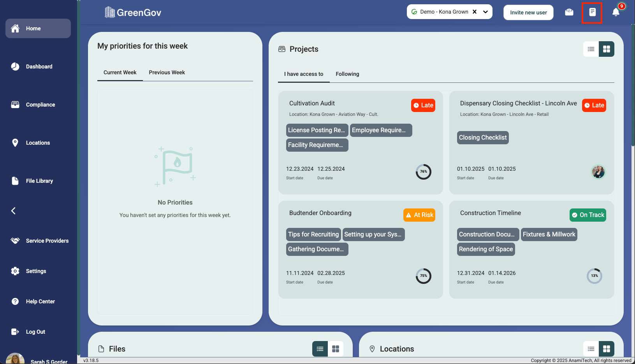
Task: Click the Closing Checklist tag
Action: 483,138
